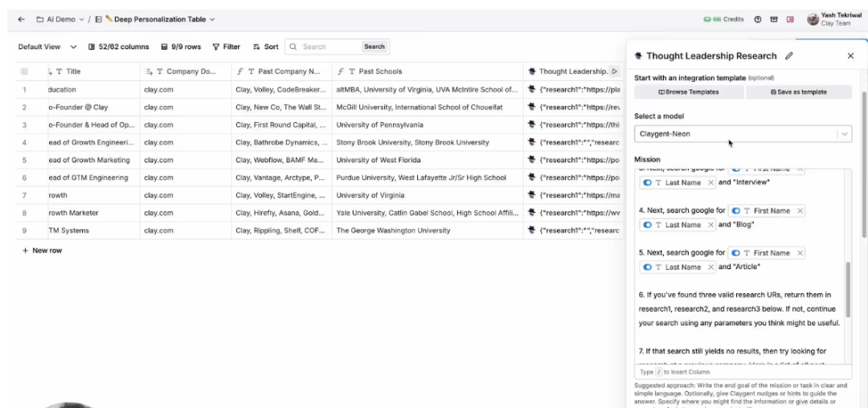Click Browse Templates button
This screenshot has width=868, height=408.
pos(689,92)
